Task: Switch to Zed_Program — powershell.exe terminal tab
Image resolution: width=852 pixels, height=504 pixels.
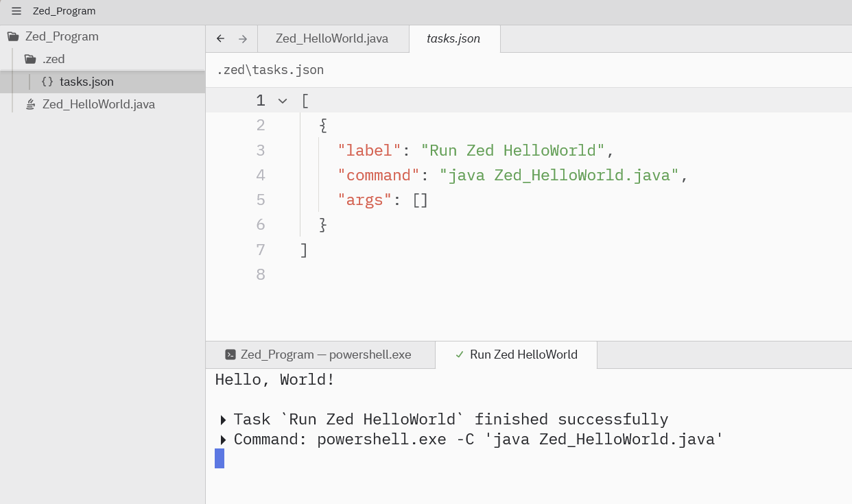Action: point(325,355)
